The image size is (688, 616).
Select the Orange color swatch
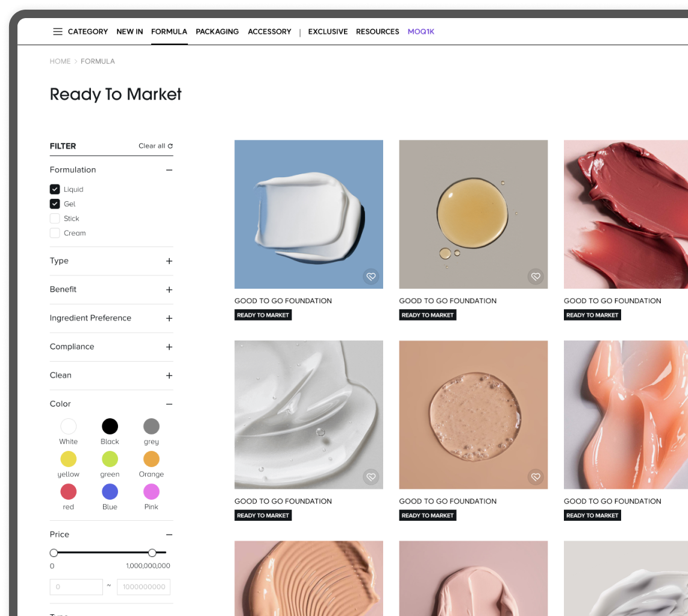[151, 459]
